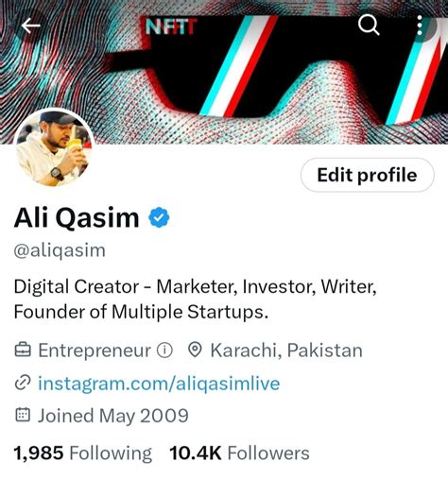Open the instagram.com/aliqasimlive link
Image resolution: width=448 pixels, height=479 pixels.
point(159,384)
